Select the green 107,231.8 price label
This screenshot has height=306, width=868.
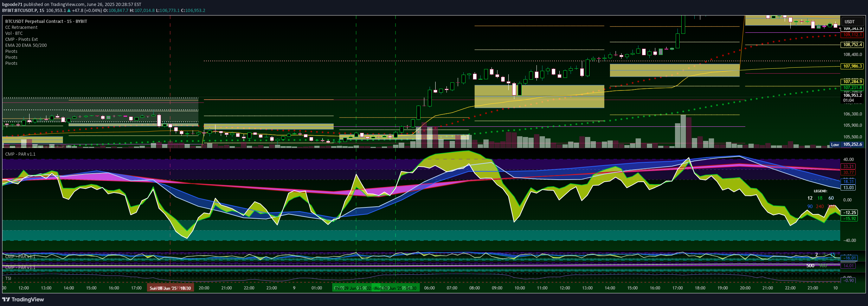[852, 88]
